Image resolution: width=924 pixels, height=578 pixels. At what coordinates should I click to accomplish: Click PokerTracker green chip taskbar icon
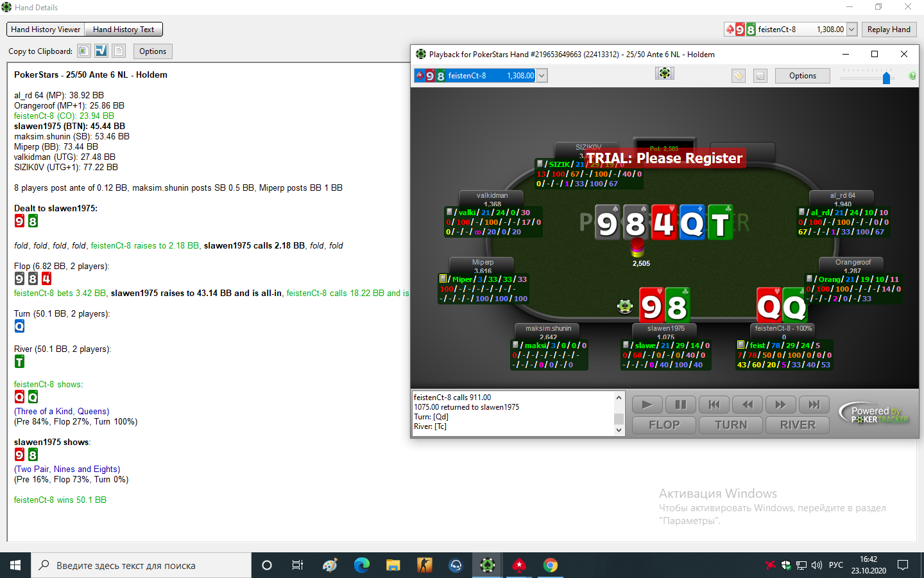(x=488, y=565)
